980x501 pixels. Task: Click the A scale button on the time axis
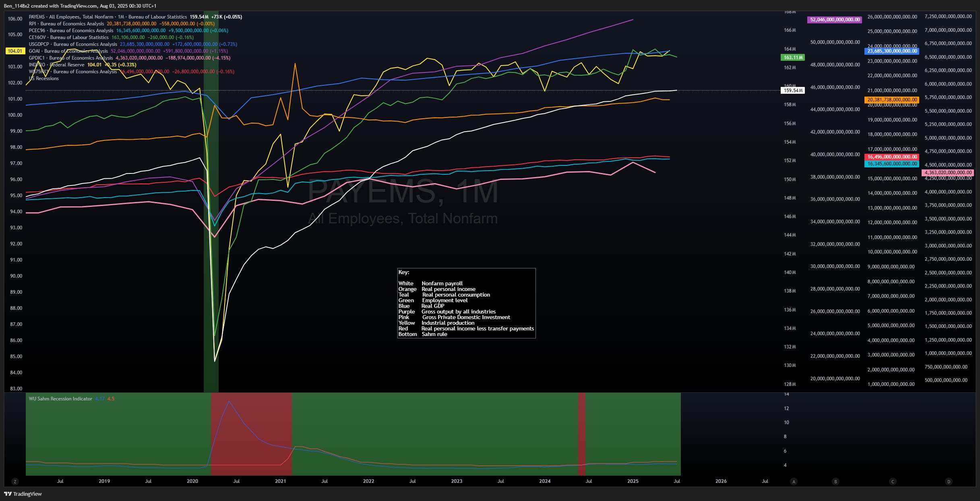794,482
